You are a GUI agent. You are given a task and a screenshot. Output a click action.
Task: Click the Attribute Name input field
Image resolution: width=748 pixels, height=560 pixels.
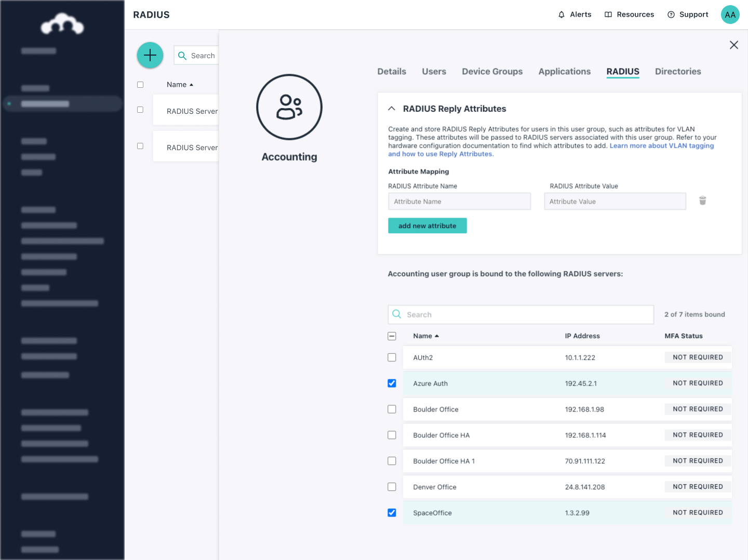(x=459, y=202)
